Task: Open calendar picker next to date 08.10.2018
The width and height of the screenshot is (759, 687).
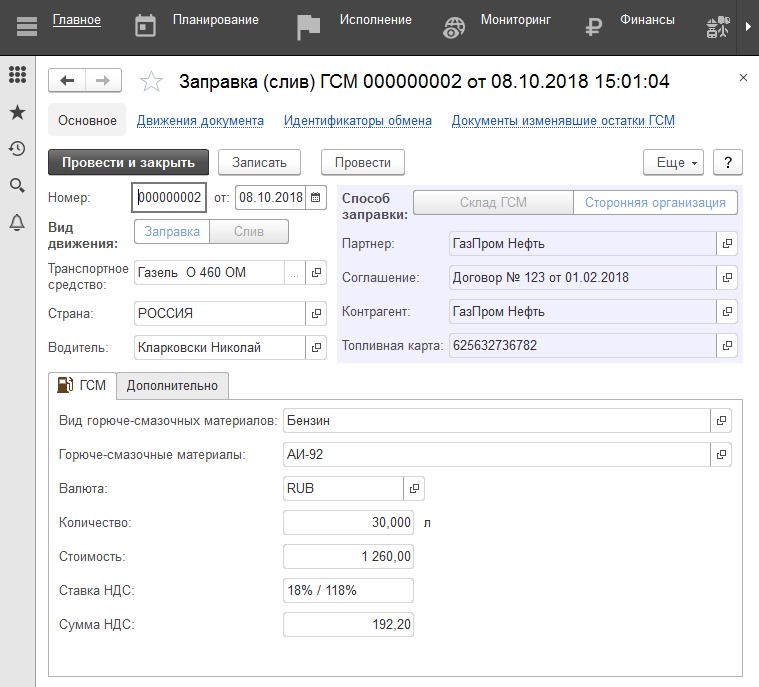Action: pyautogui.click(x=316, y=198)
